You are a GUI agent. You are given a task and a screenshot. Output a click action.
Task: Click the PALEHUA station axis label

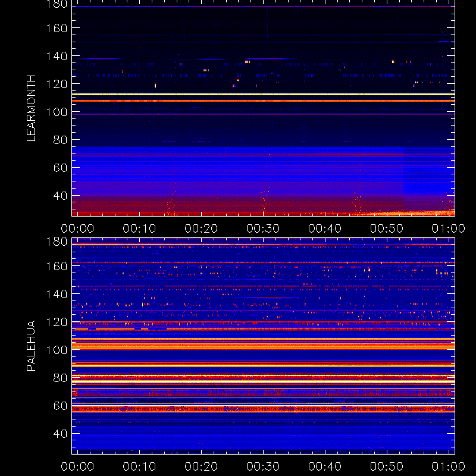tap(31, 346)
